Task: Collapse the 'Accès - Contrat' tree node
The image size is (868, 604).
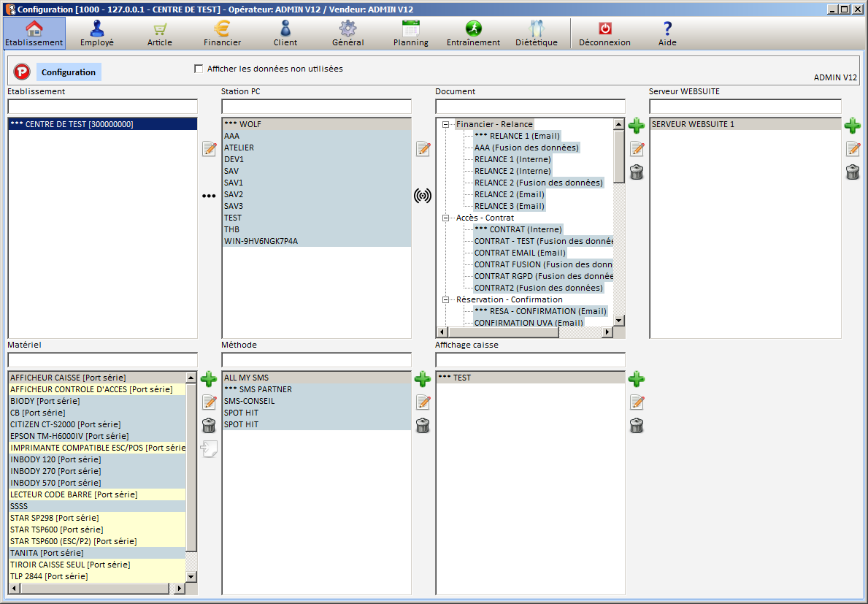Action: click(x=445, y=218)
